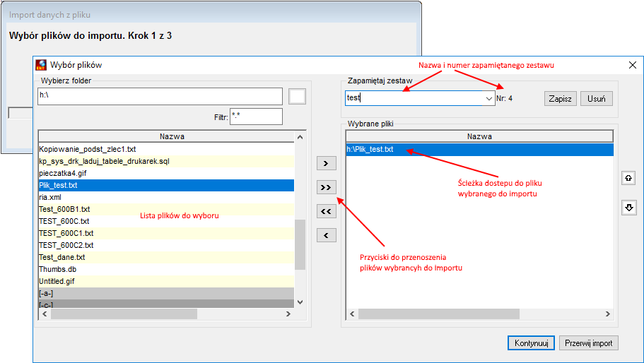Select ria.xml in file list
This screenshot has width=644, height=363.
pos(166,197)
